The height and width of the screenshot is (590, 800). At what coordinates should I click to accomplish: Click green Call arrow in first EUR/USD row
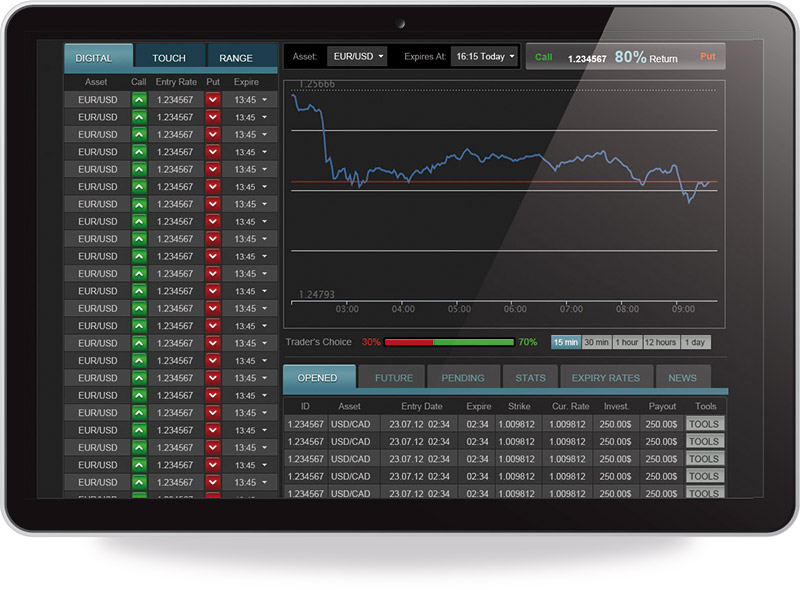coord(139,100)
